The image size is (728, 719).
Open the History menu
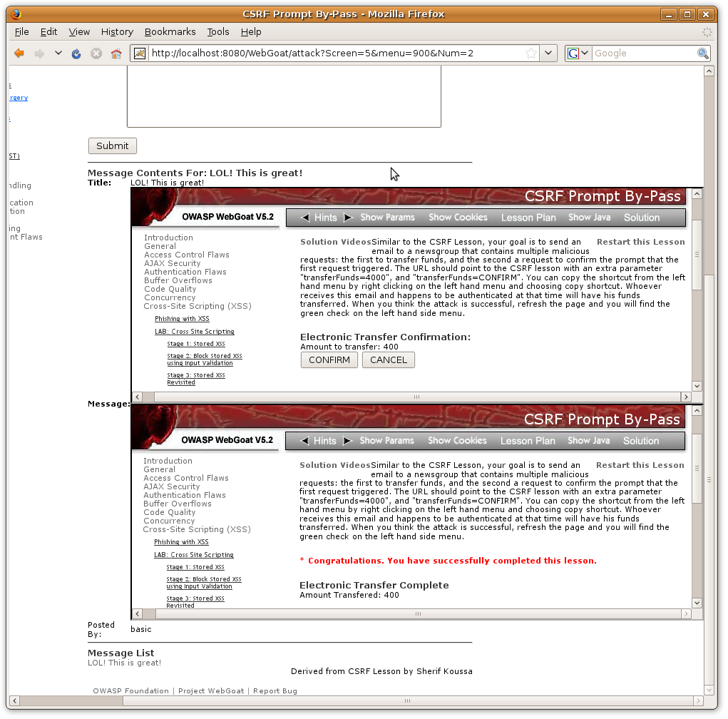click(x=117, y=31)
